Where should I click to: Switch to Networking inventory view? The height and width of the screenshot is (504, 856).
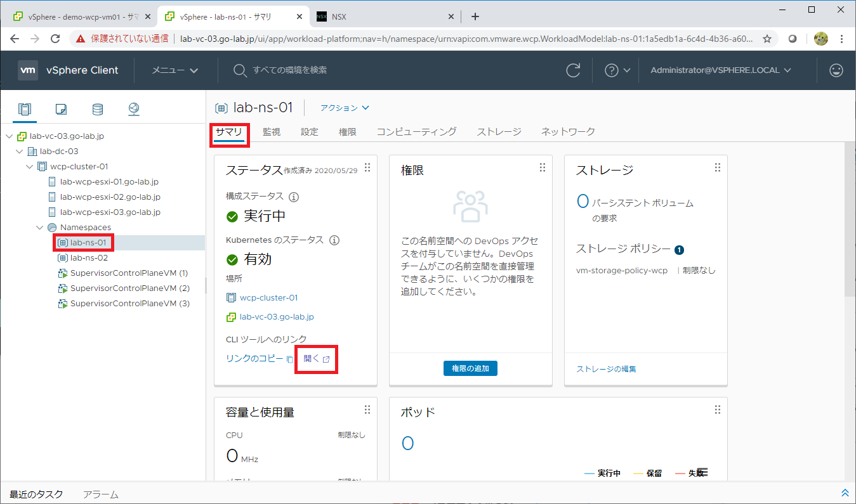(134, 109)
